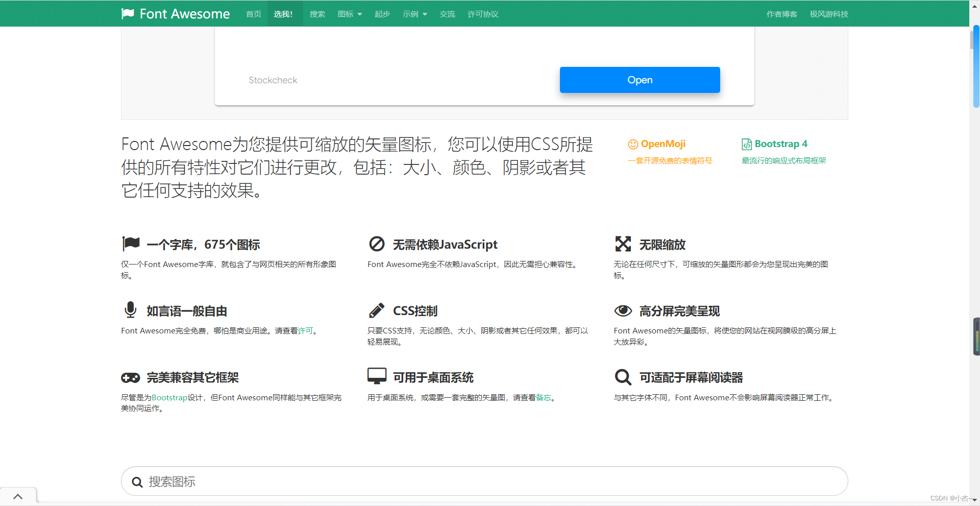Screen dimensions: 980x506
Task: Click the eye icon beside 高分屏完美呈现
Action: pyautogui.click(x=623, y=310)
